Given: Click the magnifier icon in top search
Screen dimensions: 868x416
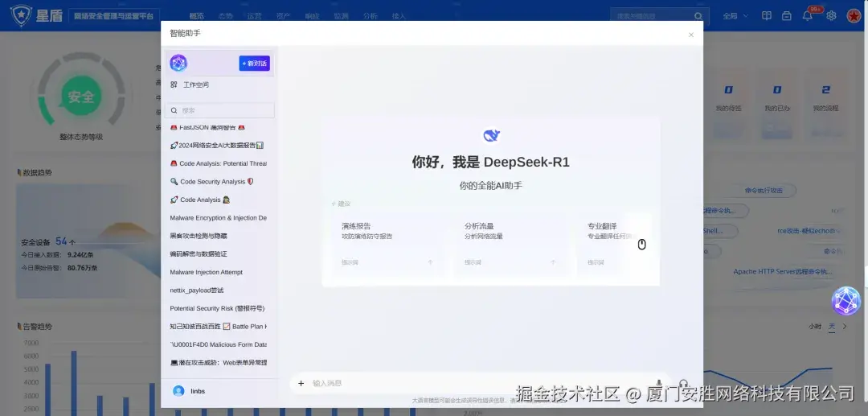Looking at the screenshot, I should click(x=699, y=16).
